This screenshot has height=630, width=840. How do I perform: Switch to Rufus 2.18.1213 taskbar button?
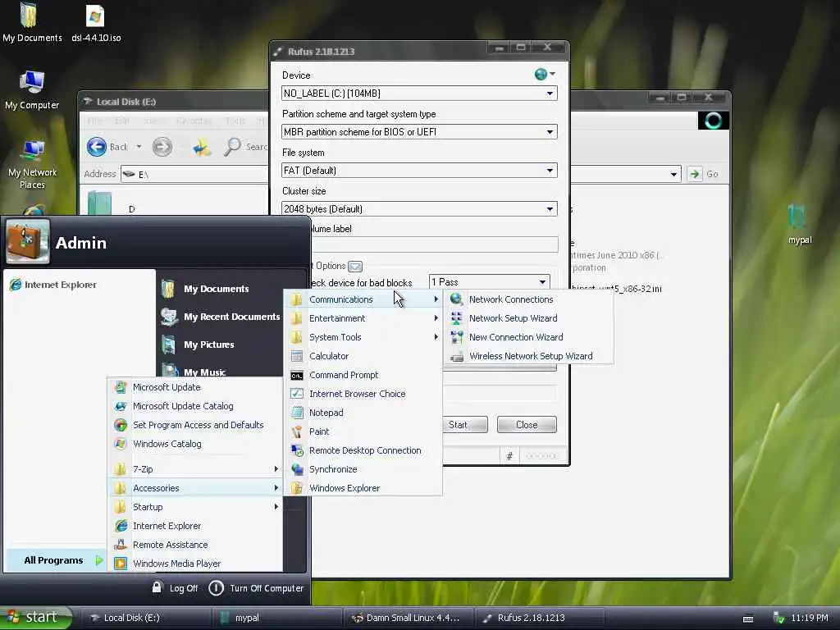540,619
